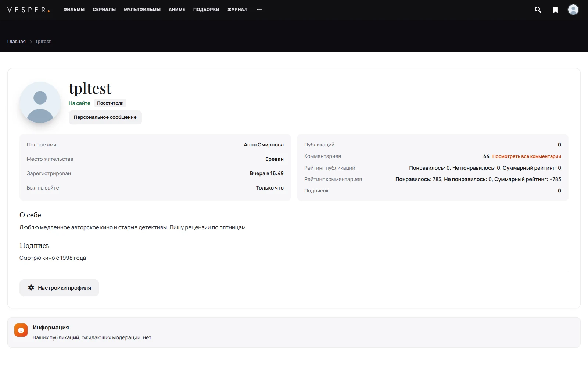The image size is (588, 368).
Task: Open the Фильмы menu item
Action: coord(74,10)
